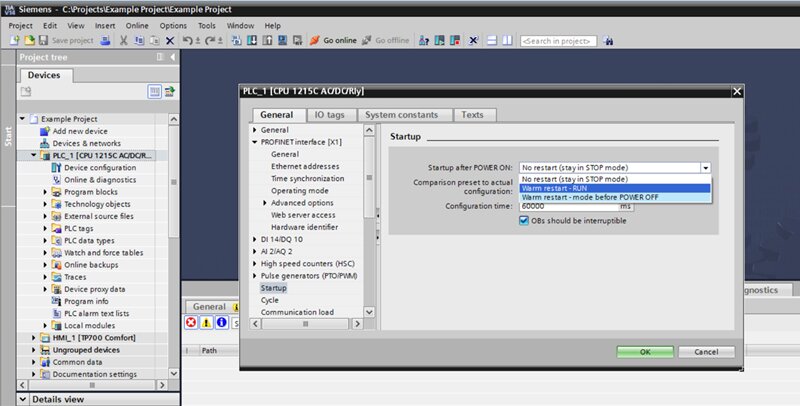Click the binoculars search icon
This screenshot has height=406, width=800.
tap(608, 40)
